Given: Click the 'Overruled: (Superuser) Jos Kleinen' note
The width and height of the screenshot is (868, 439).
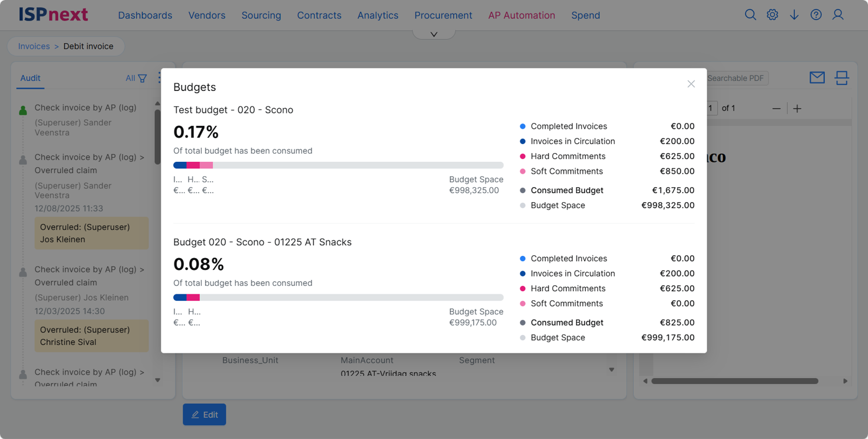Looking at the screenshot, I should (92, 233).
